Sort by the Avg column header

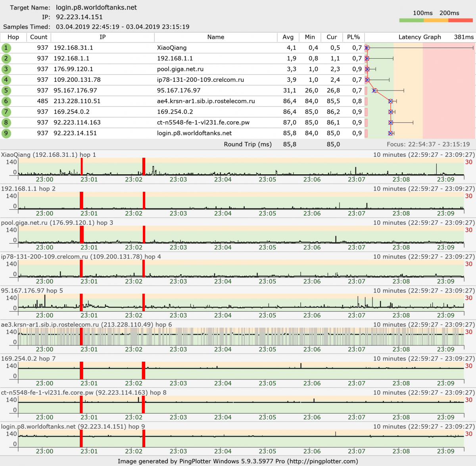[288, 37]
